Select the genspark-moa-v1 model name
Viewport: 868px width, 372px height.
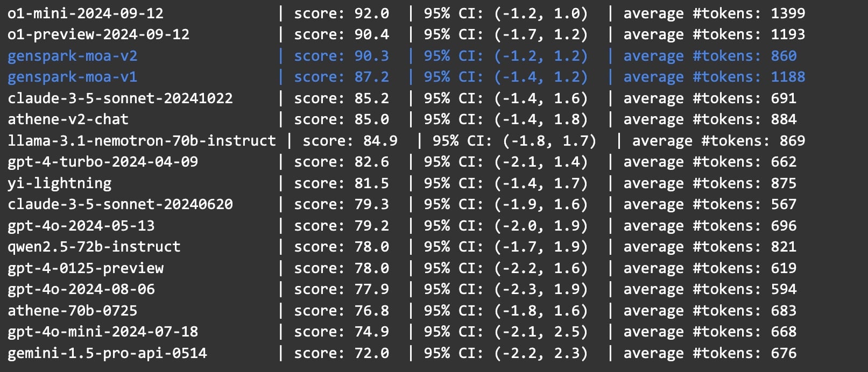pos(73,77)
